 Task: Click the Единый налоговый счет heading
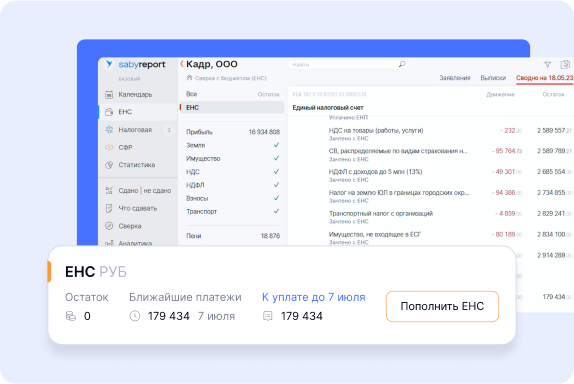click(x=328, y=108)
